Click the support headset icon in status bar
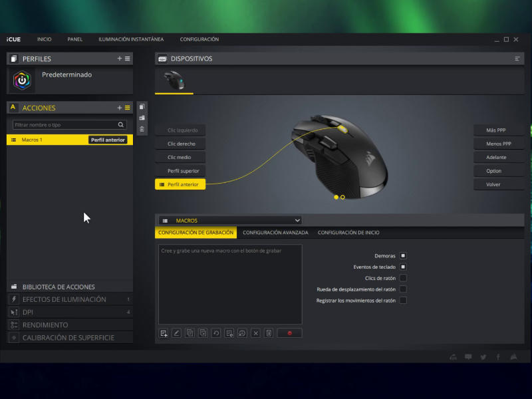This screenshot has height=399, width=532. tap(454, 356)
